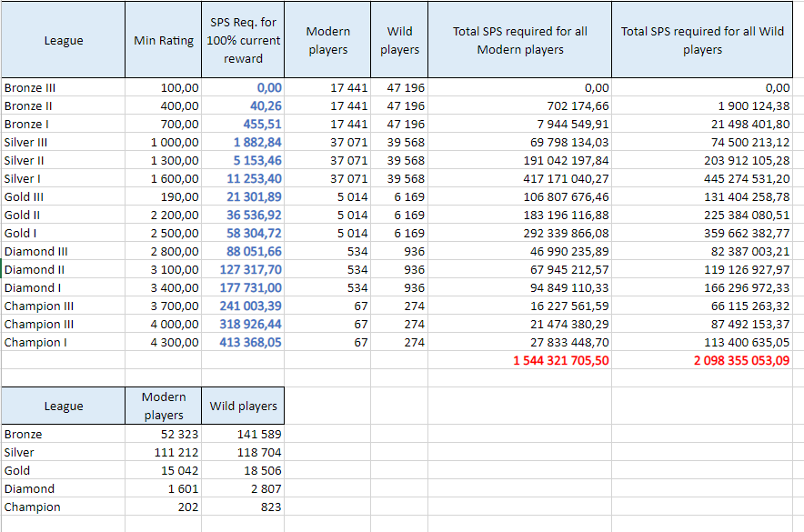Select the 455,51 SPS requirement cell
Screen dimensions: 804x532
pos(243,124)
